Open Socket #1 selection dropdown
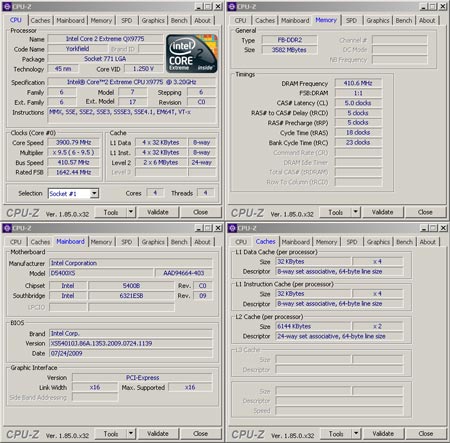 [x=94, y=193]
